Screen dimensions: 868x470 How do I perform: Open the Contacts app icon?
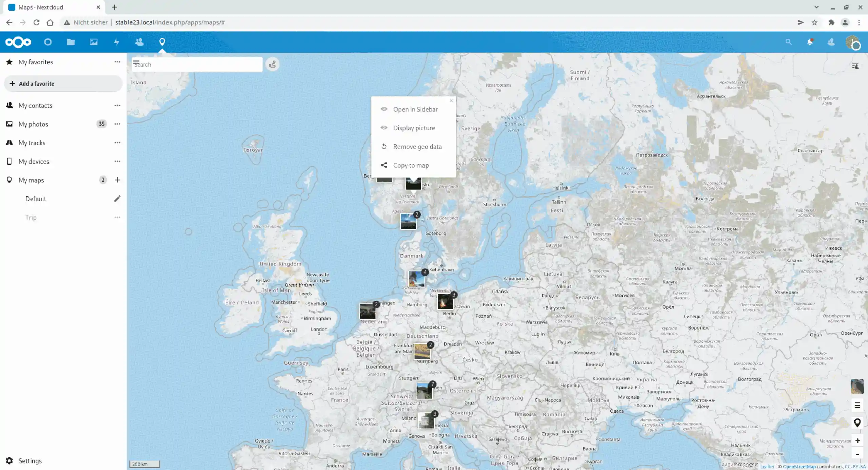click(139, 42)
